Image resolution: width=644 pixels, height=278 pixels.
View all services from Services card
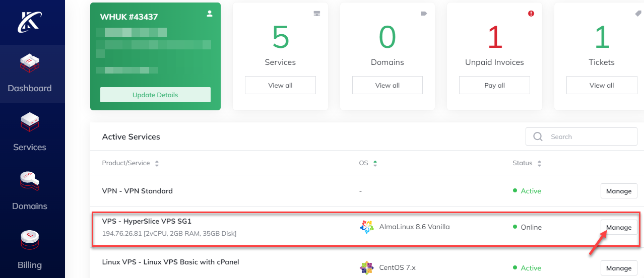click(x=280, y=85)
